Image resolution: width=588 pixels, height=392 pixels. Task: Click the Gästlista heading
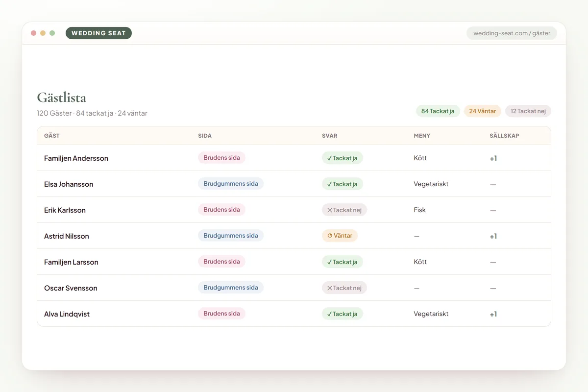[62, 98]
